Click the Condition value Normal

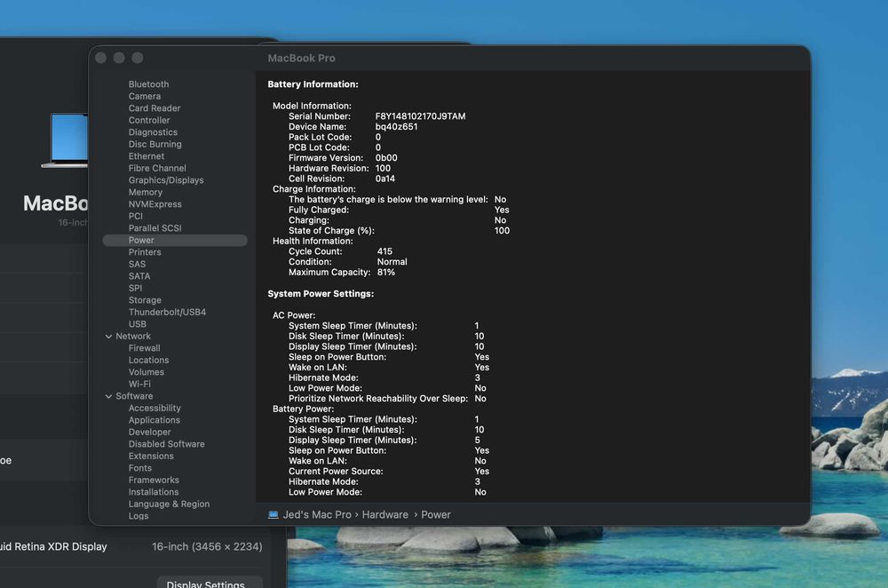tap(392, 262)
